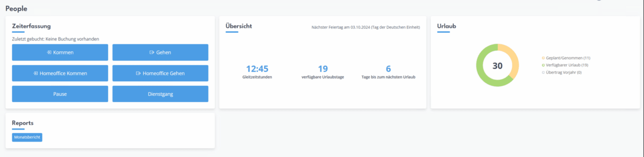Viewport: 644px width, 157px height.
Task: Open the Monatsbericht report
Action: [27, 137]
